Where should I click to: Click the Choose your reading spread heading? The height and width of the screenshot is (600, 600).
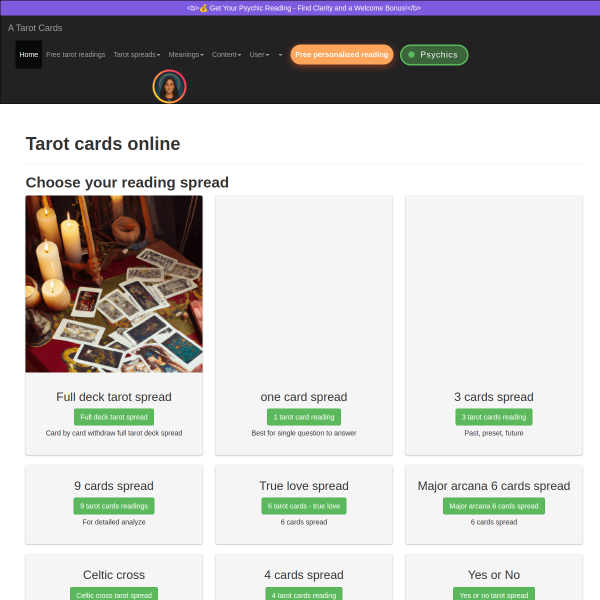click(x=127, y=183)
